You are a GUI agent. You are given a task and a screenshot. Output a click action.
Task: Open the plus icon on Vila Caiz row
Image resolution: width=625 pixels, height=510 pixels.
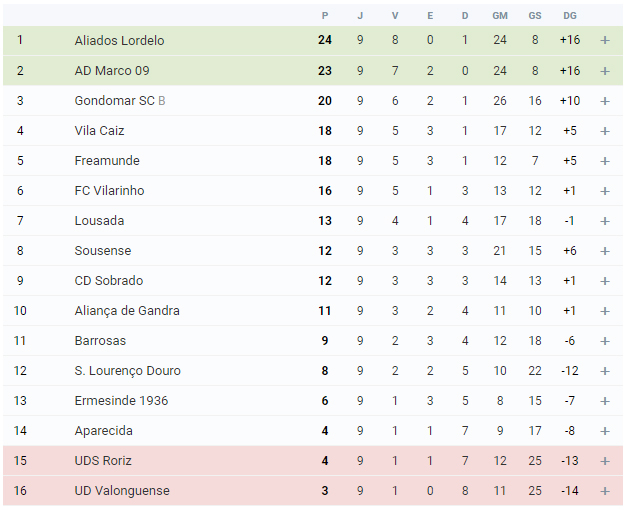coord(605,131)
